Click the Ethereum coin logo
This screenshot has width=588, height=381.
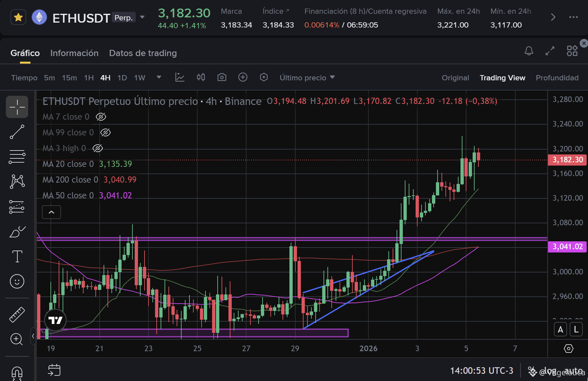pyautogui.click(x=39, y=17)
